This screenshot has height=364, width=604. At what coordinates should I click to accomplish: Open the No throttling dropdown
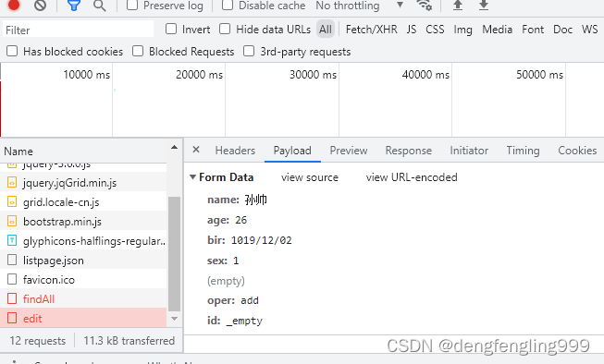[360, 6]
